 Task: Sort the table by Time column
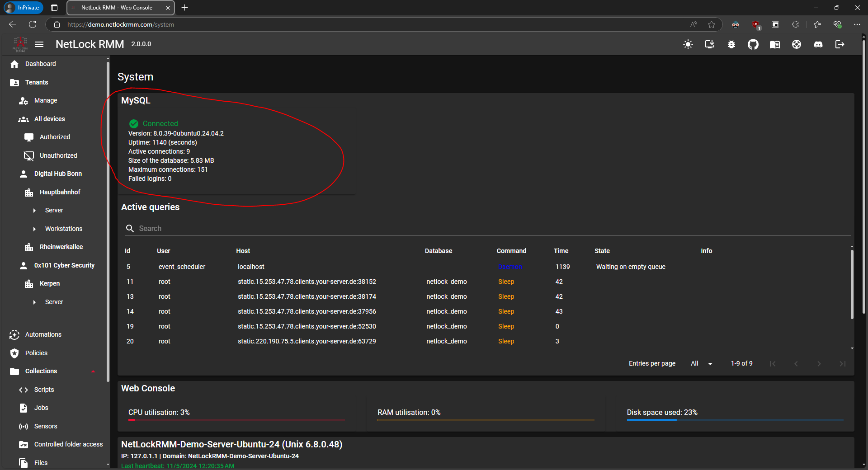[561, 251]
